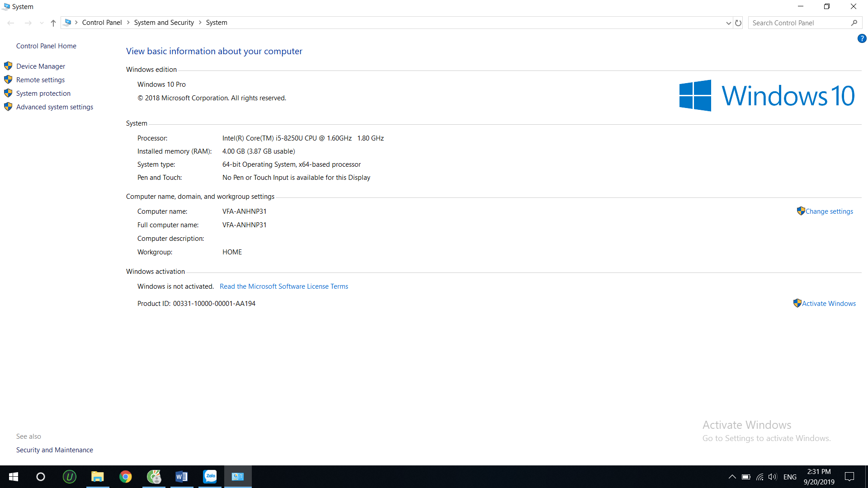This screenshot has height=488, width=868.
Task: Open Device Manager
Action: coord(41,66)
